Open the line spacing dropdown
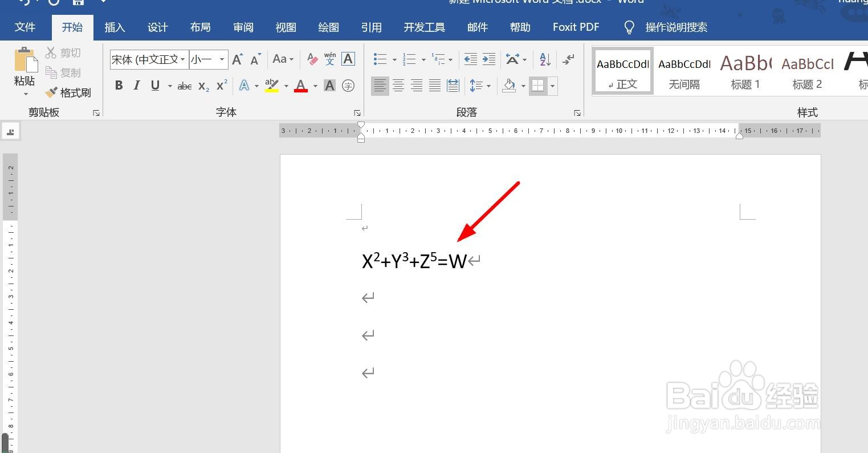 tap(488, 86)
